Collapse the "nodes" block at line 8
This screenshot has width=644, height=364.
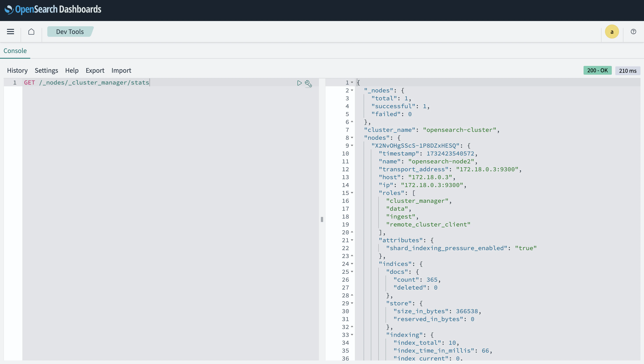tap(352, 138)
